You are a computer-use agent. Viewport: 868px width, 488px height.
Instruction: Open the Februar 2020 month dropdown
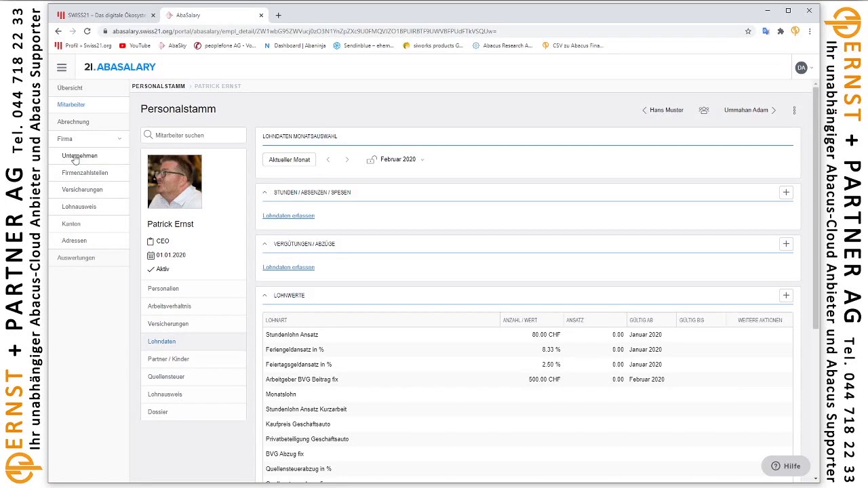point(401,159)
